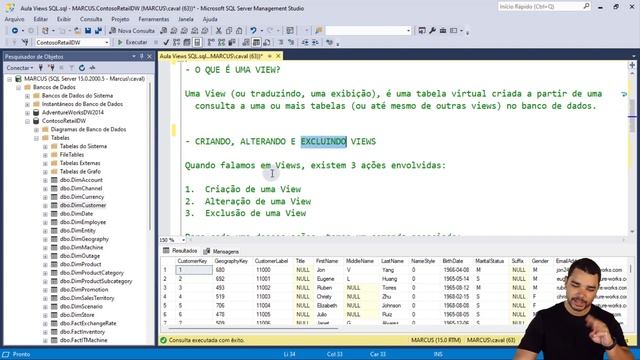This screenshot has height=360, width=640.
Task: Toggle Include Live Query Statistics
Action: tap(222, 42)
